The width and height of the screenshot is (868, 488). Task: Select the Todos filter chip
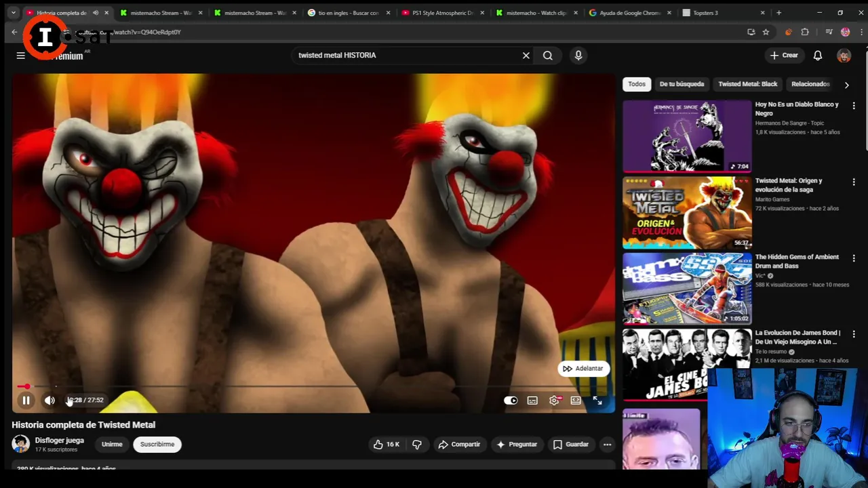637,84
